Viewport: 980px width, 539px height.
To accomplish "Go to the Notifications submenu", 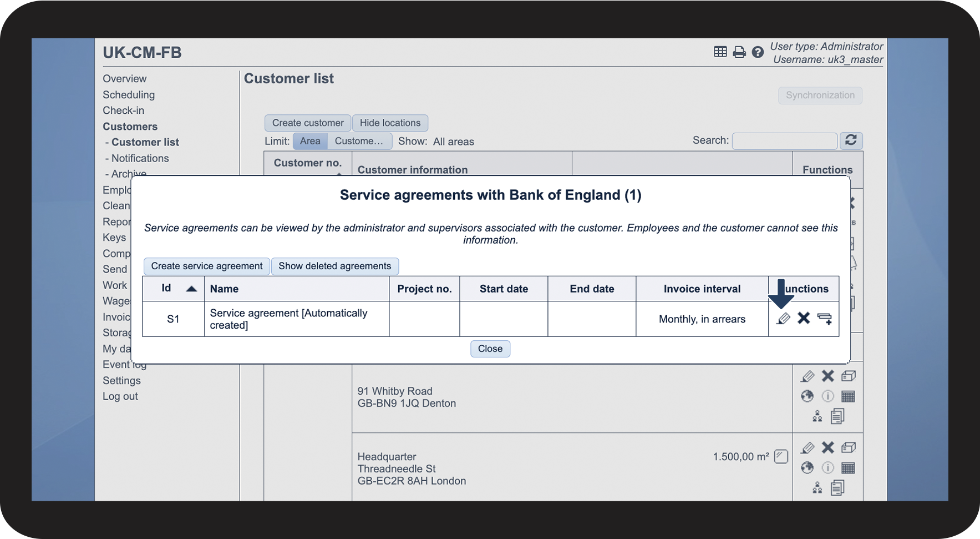I will pos(140,158).
